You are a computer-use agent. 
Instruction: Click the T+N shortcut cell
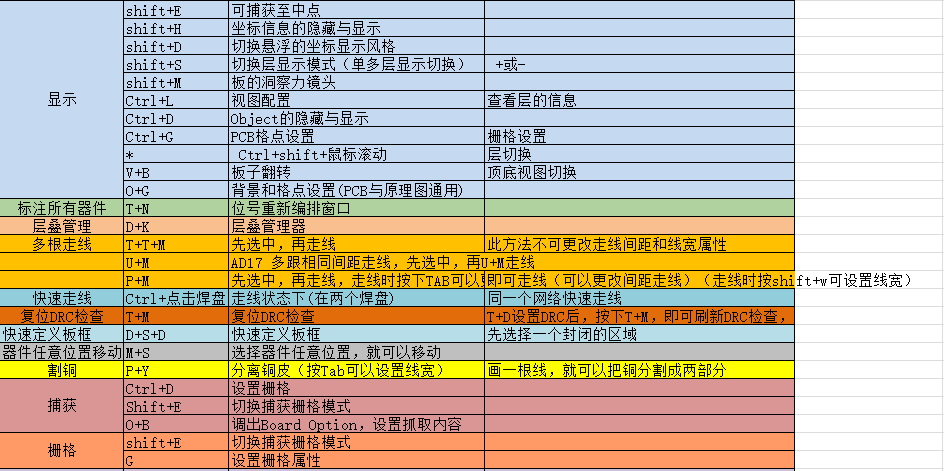tap(176, 208)
